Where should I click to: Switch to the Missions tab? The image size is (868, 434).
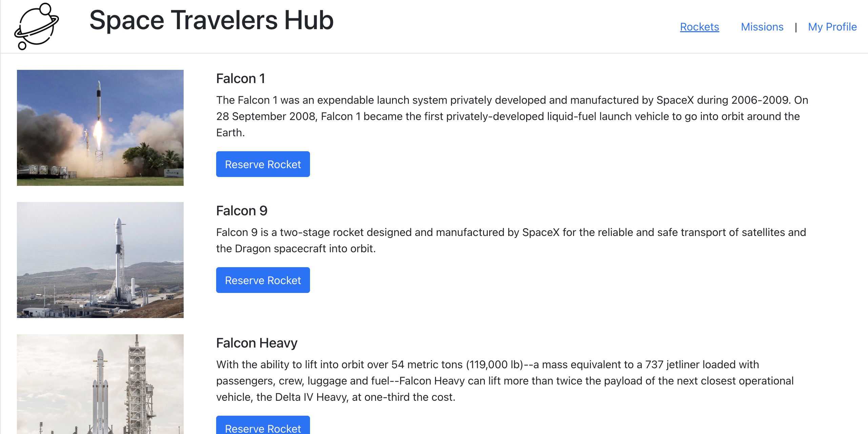tap(762, 27)
